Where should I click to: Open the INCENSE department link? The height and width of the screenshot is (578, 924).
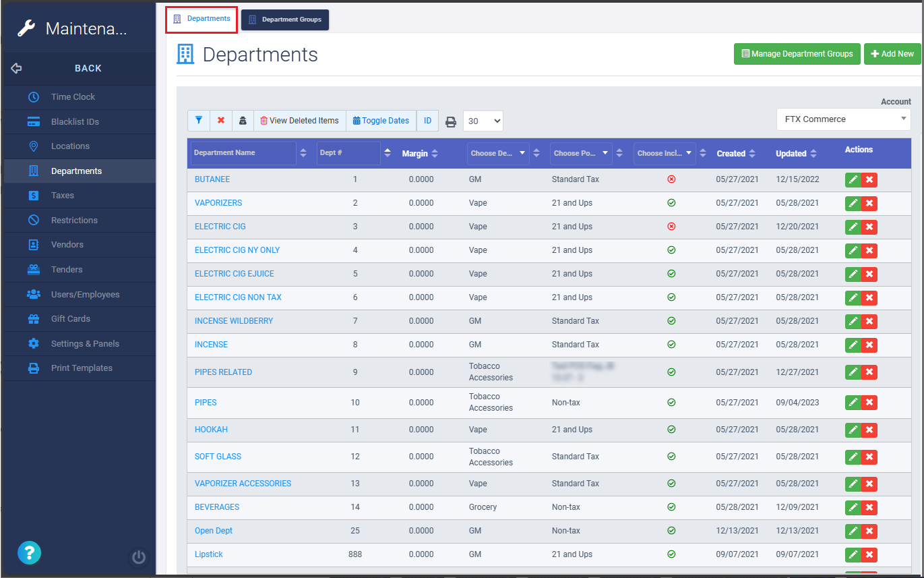click(211, 345)
